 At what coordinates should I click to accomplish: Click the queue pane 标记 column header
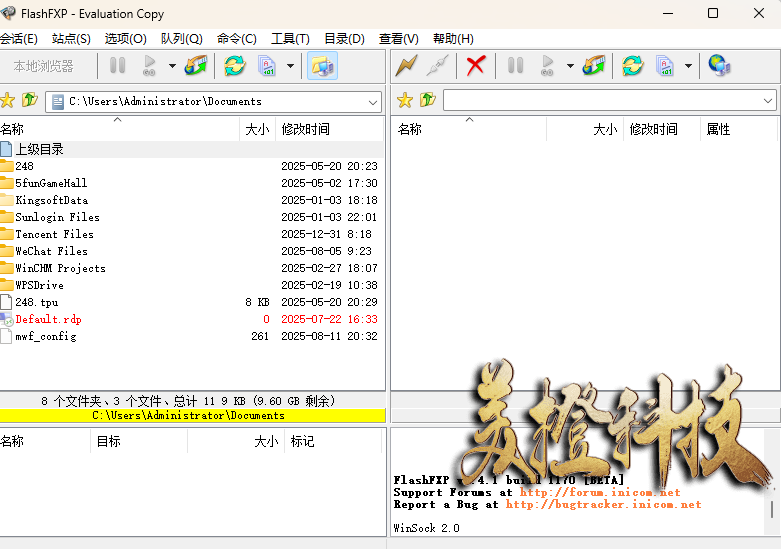pos(333,441)
